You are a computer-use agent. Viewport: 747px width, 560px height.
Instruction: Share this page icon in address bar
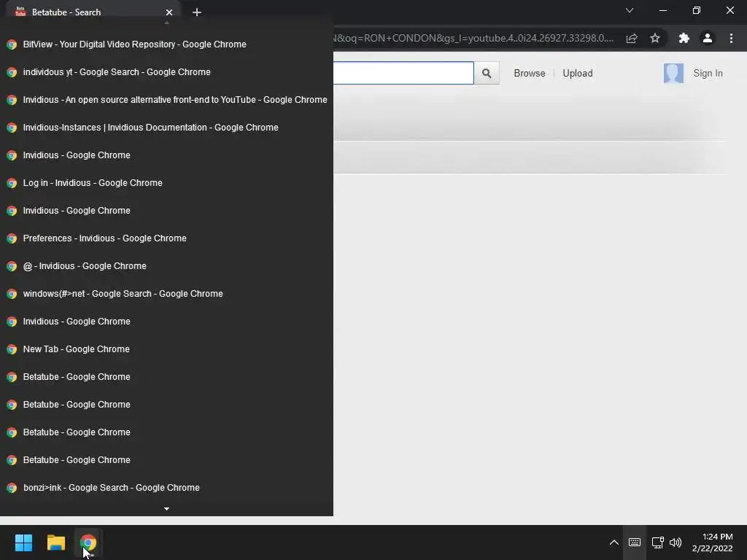point(632,38)
